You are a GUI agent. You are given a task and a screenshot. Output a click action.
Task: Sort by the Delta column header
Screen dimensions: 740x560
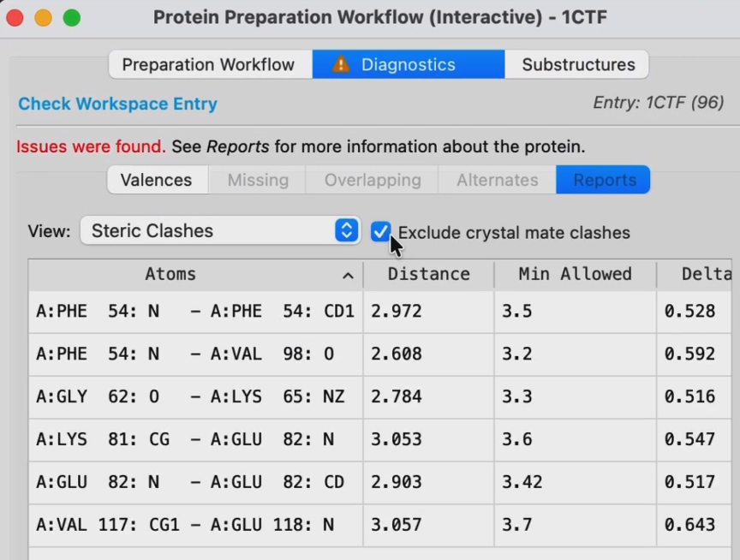coord(695,274)
